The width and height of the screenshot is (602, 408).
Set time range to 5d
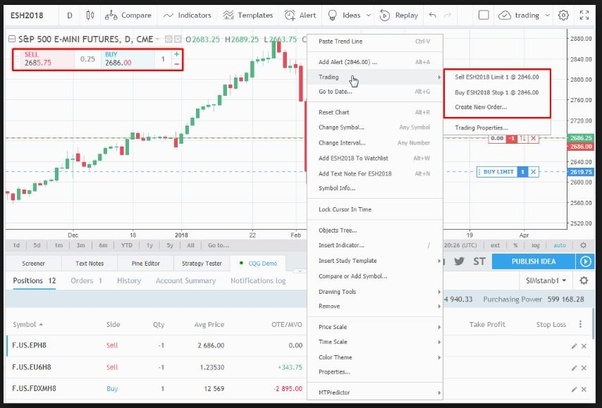[x=36, y=245]
